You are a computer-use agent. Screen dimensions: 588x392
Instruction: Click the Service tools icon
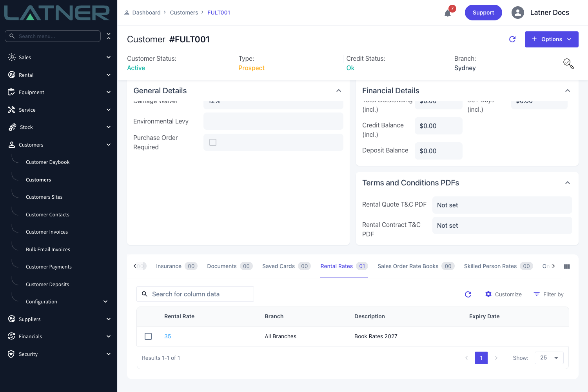pyautogui.click(x=11, y=110)
